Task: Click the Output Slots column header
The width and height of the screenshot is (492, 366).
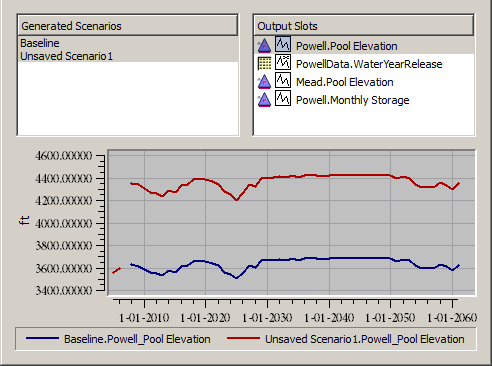Action: 364,26
